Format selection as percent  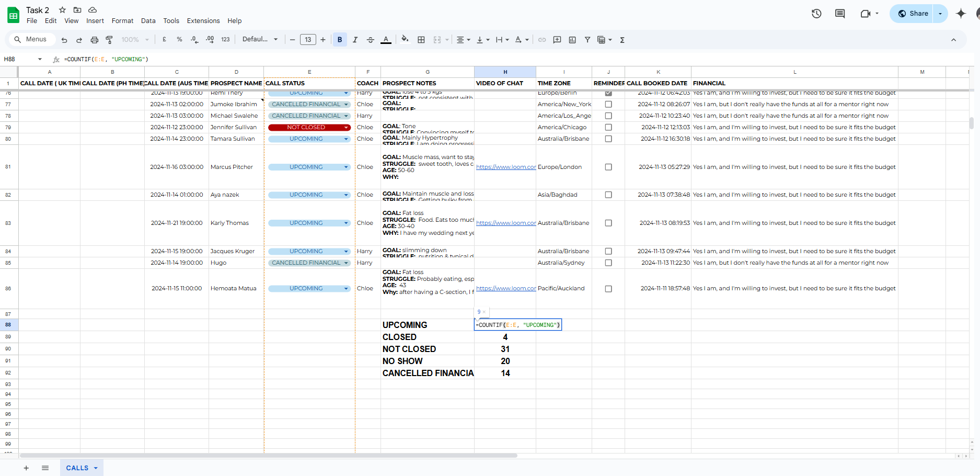tap(179, 40)
